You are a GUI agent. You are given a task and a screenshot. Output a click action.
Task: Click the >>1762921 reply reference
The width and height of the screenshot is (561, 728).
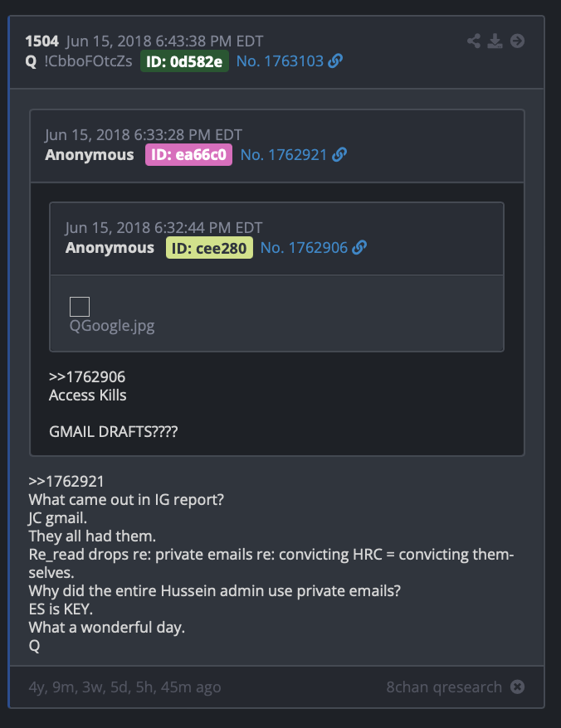pyautogui.click(x=66, y=482)
